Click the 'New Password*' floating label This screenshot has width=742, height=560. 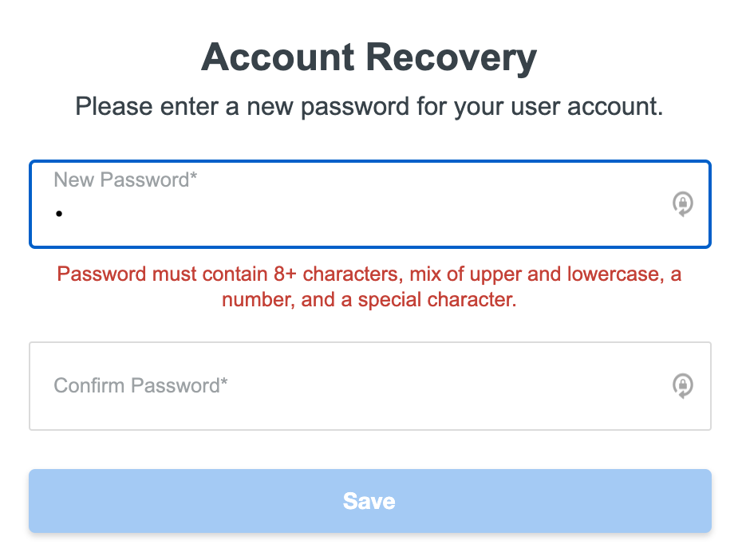click(125, 179)
